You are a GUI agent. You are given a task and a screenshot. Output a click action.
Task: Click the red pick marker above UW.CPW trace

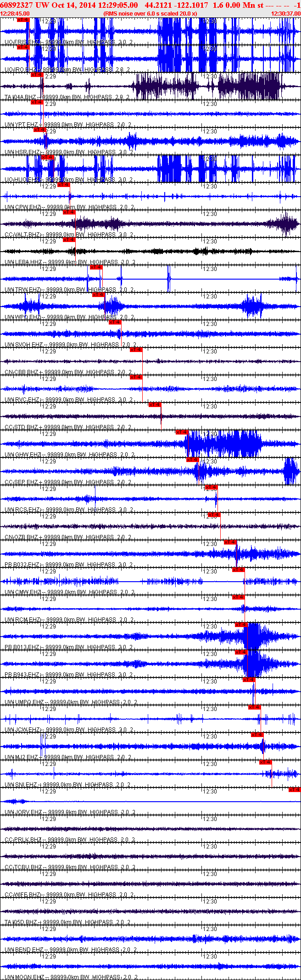point(64,185)
